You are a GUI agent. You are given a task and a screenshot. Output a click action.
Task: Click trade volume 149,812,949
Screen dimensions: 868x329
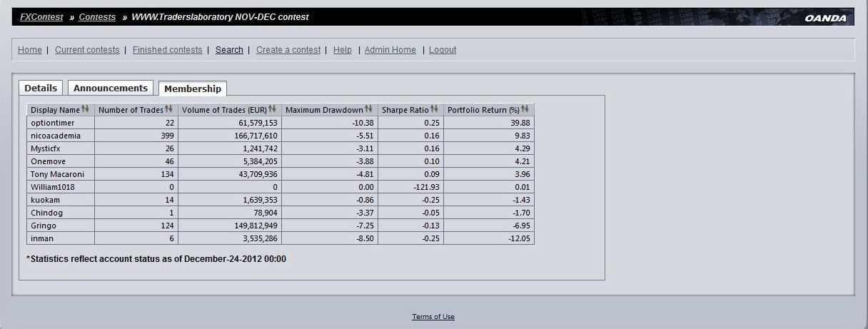pos(254,226)
